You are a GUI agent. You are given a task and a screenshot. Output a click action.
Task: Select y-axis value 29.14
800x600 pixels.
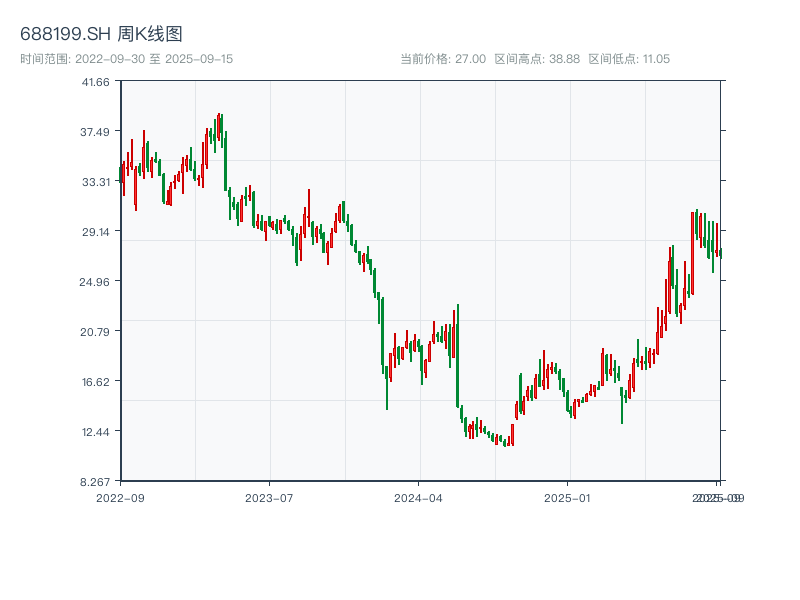coord(96,232)
